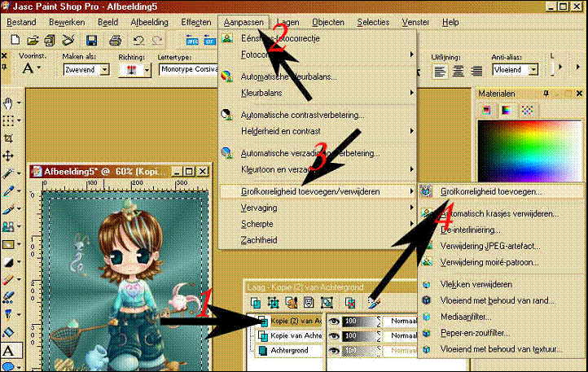Click the scanner import icon
The image size is (588, 372).
pyautogui.click(x=68, y=40)
